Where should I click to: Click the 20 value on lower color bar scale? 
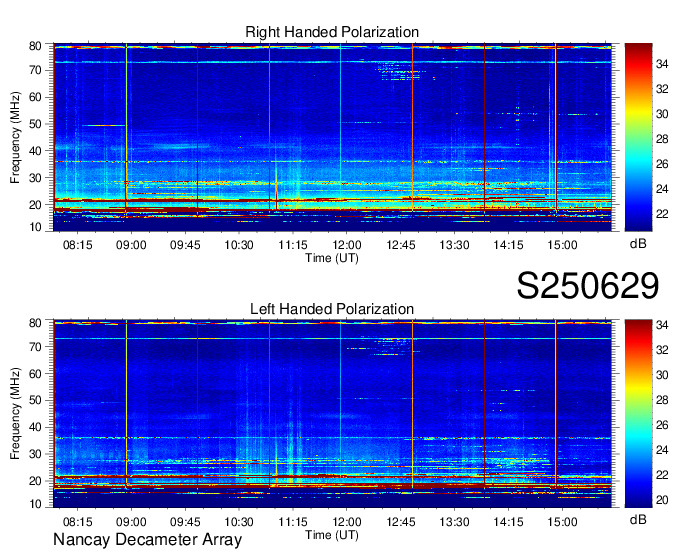(662, 500)
